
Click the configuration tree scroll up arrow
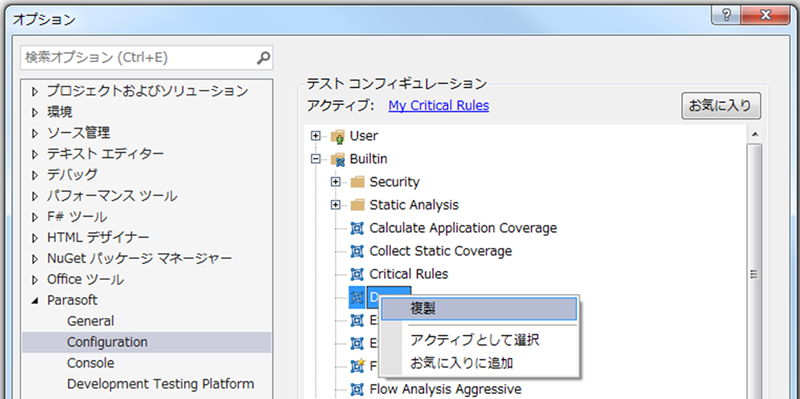[756, 135]
